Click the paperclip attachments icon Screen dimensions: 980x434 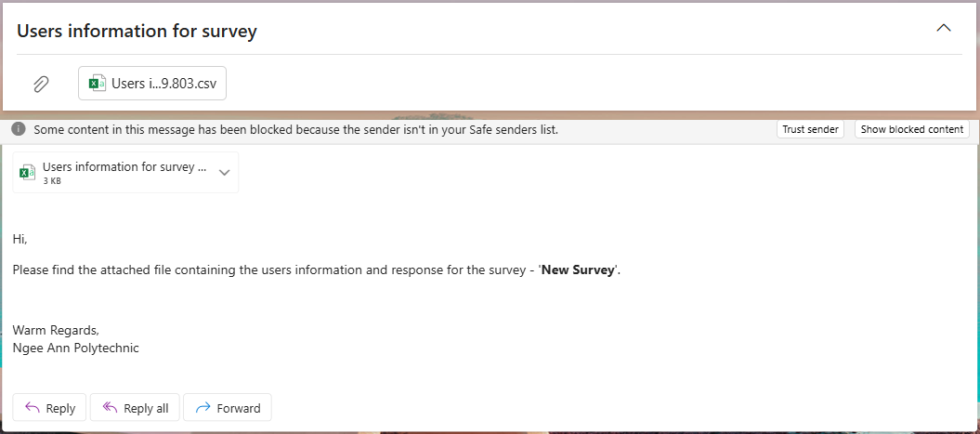point(41,84)
